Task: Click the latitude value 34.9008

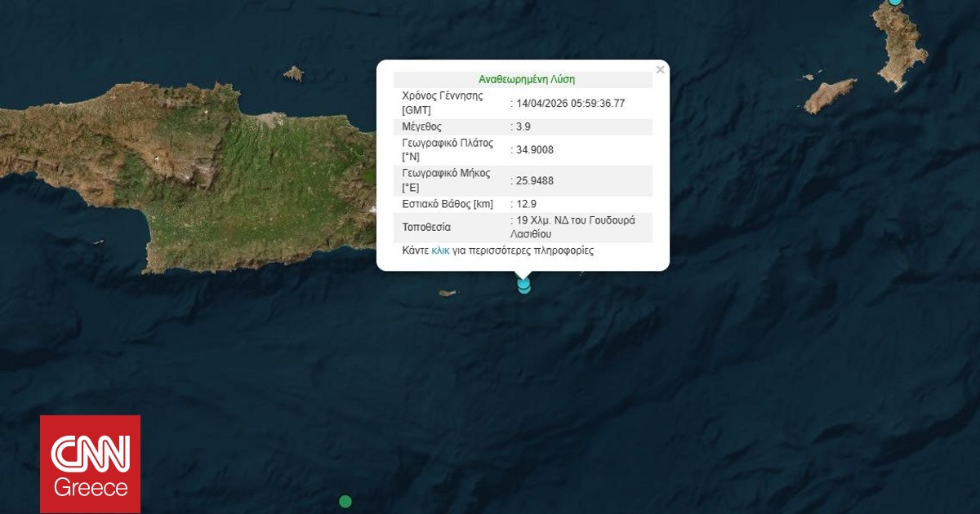Action: 535,149
